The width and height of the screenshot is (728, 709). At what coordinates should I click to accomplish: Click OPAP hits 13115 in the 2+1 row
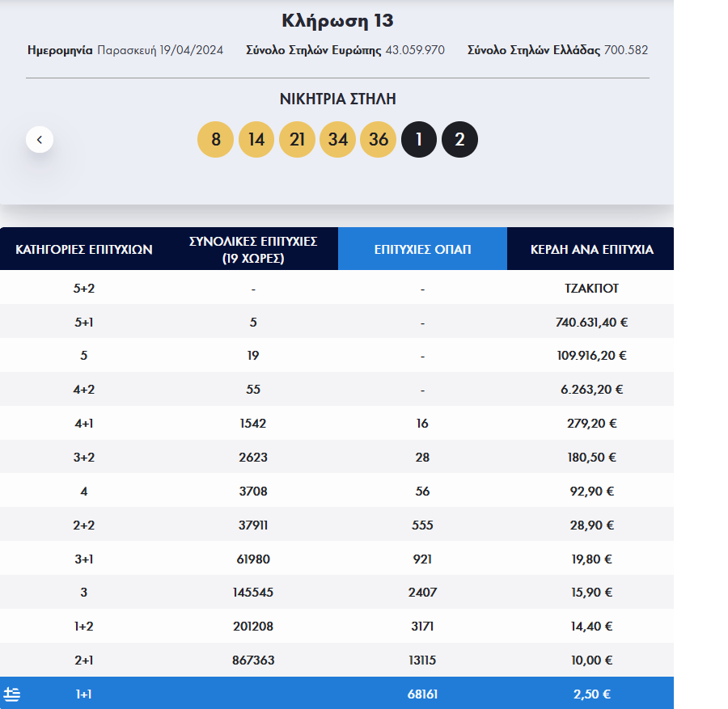coord(422,660)
